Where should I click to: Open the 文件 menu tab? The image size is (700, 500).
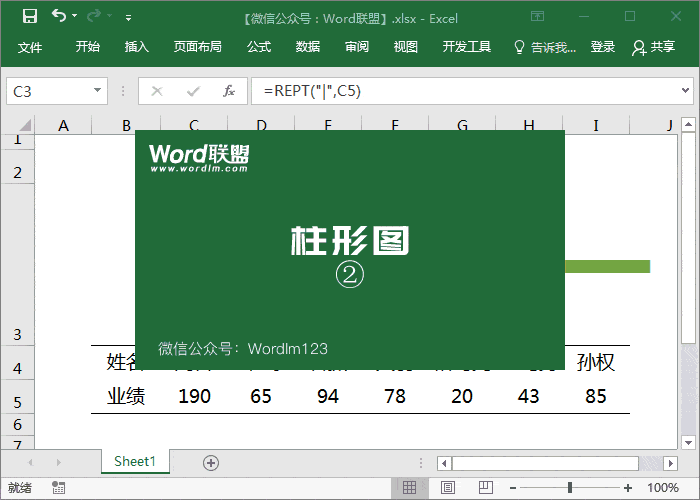point(30,47)
